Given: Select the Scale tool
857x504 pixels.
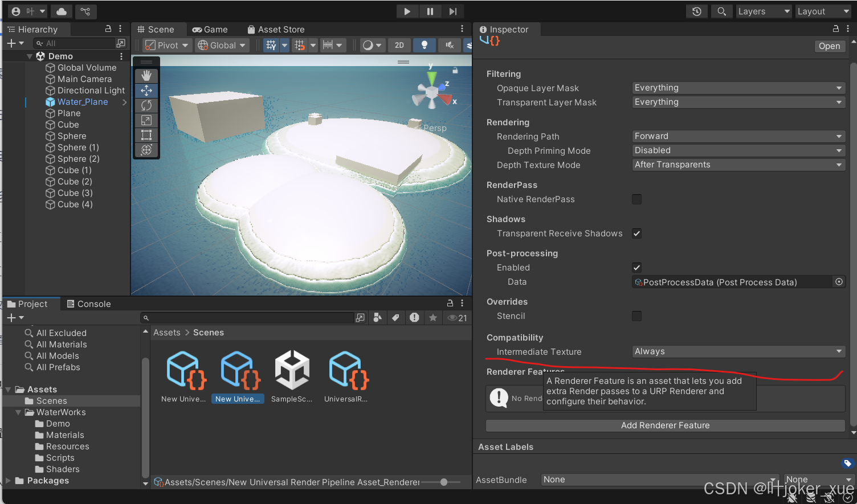Looking at the screenshot, I should pos(146,120).
